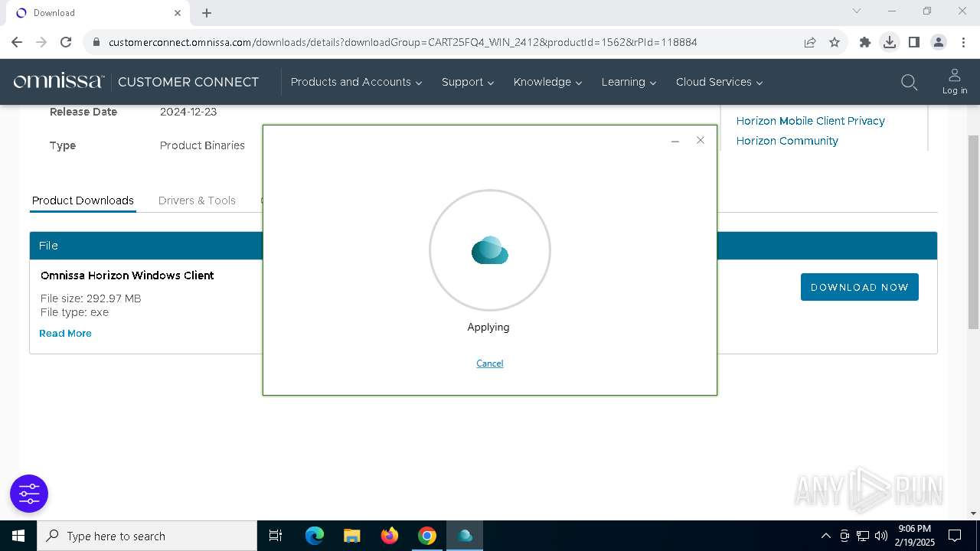980x551 pixels.
Task: Click the File size: 292.97 MB text
Action: tap(90, 298)
